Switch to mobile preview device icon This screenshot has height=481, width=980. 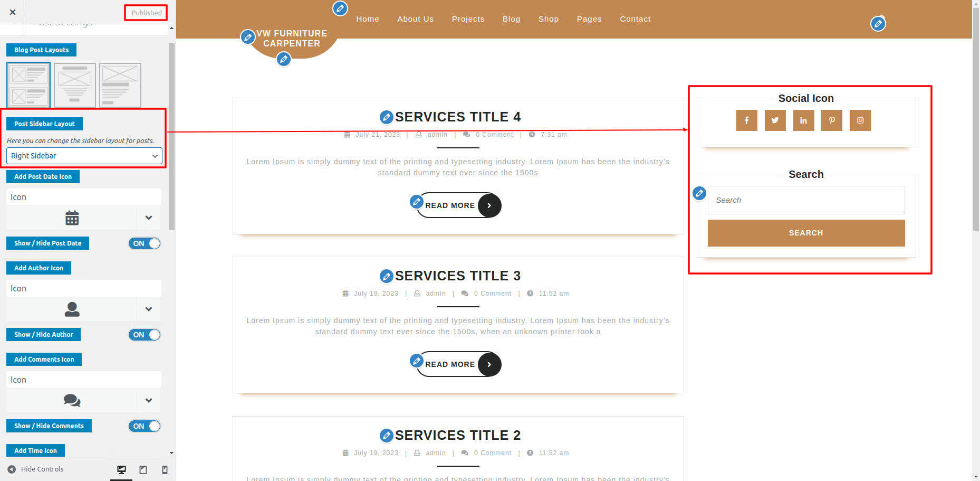pos(165,469)
